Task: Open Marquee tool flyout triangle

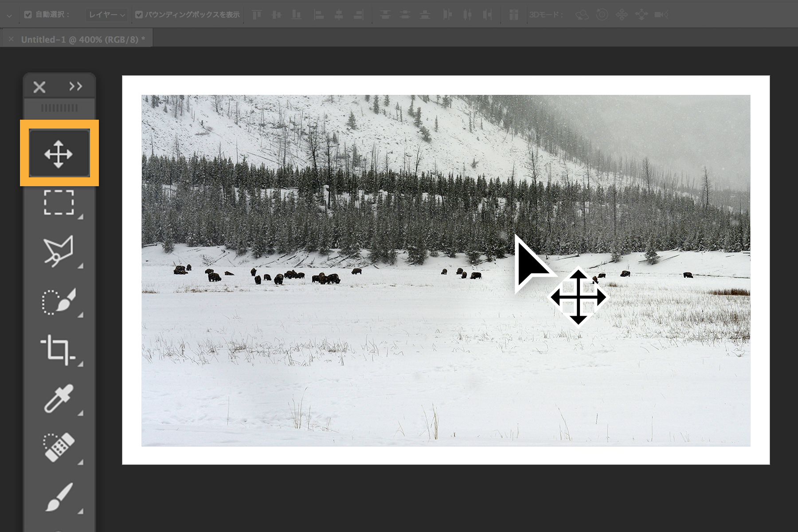Action: coord(80,217)
